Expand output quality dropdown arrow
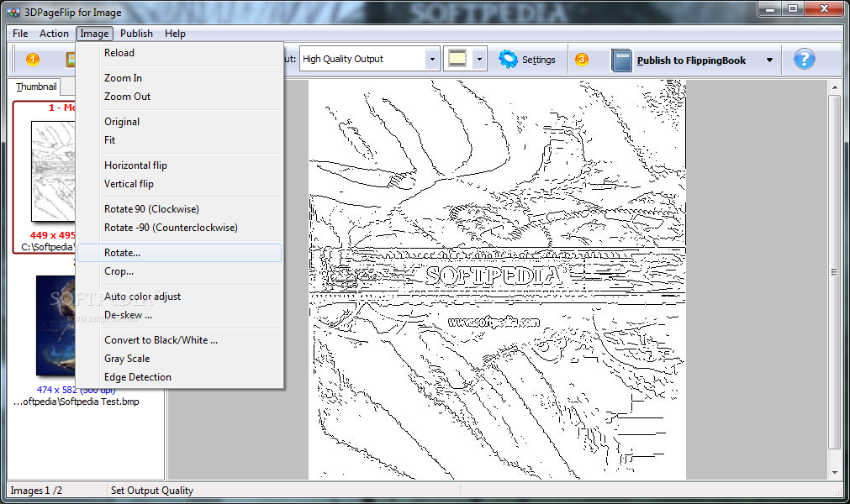 432,59
